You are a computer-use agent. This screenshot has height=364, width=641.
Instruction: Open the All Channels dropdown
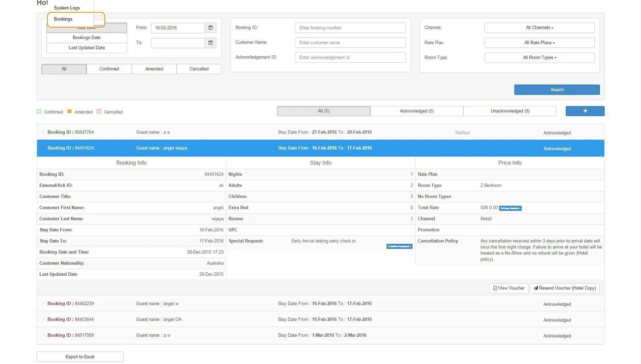pyautogui.click(x=539, y=28)
